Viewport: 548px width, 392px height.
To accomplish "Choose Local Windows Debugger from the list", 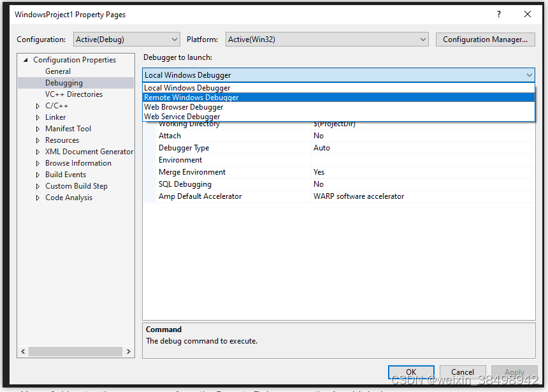I will 338,88.
